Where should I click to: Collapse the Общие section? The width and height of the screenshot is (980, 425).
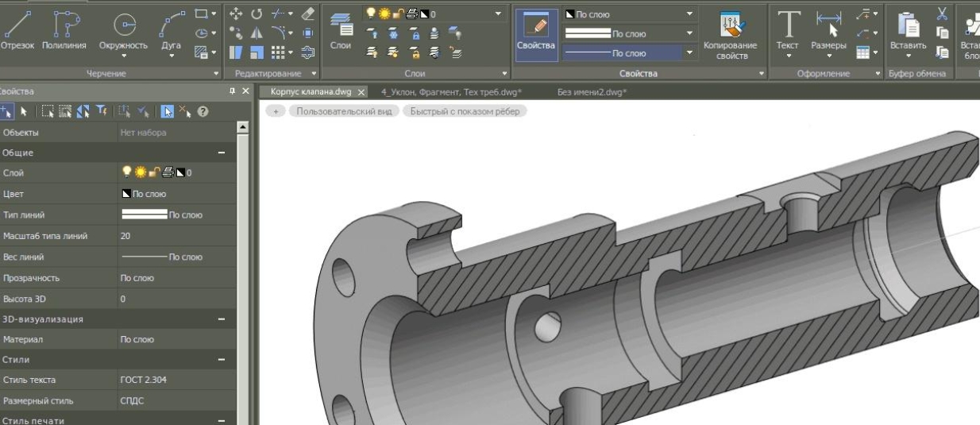222,153
